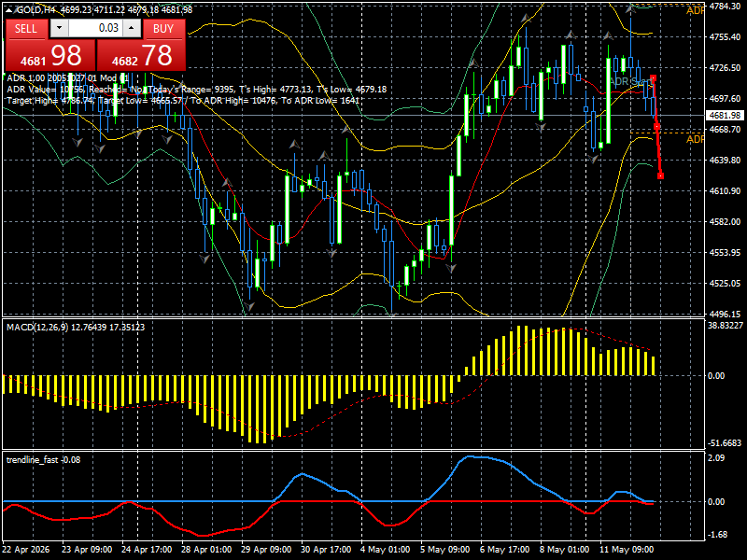Image resolution: width=747 pixels, height=560 pixels.
Task: Collapse the one-click trading panel triangle
Action: tap(10, 9)
